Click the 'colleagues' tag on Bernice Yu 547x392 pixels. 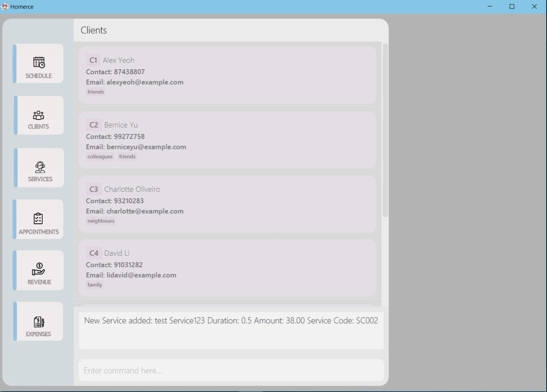click(100, 157)
